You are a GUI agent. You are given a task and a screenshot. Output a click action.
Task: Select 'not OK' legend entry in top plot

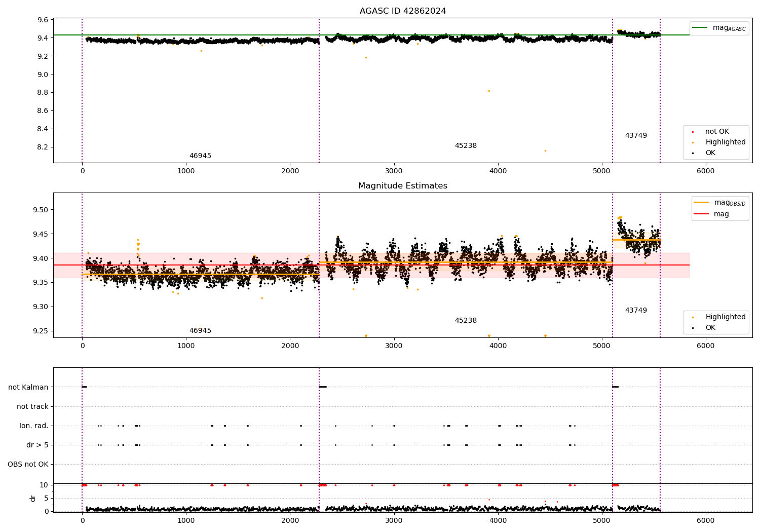click(x=717, y=132)
